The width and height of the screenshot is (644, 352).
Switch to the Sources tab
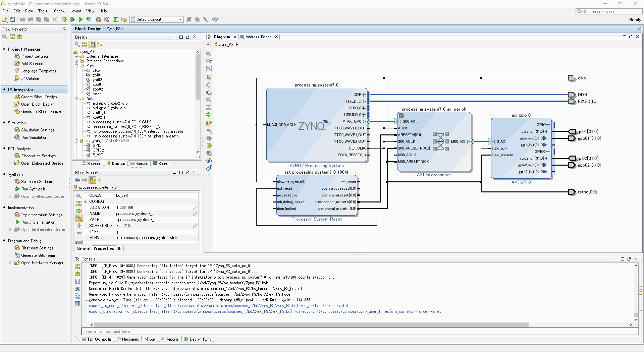point(91,164)
